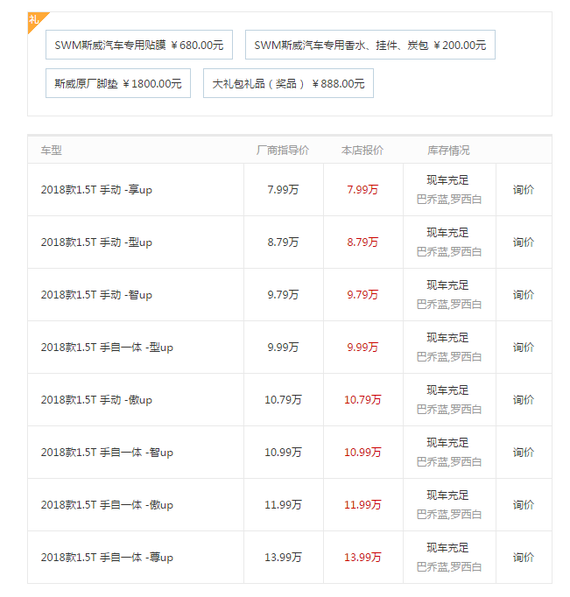Click the orange 礼 gift corner badge
Screen dimensions: 570x597
pyautogui.click(x=35, y=20)
